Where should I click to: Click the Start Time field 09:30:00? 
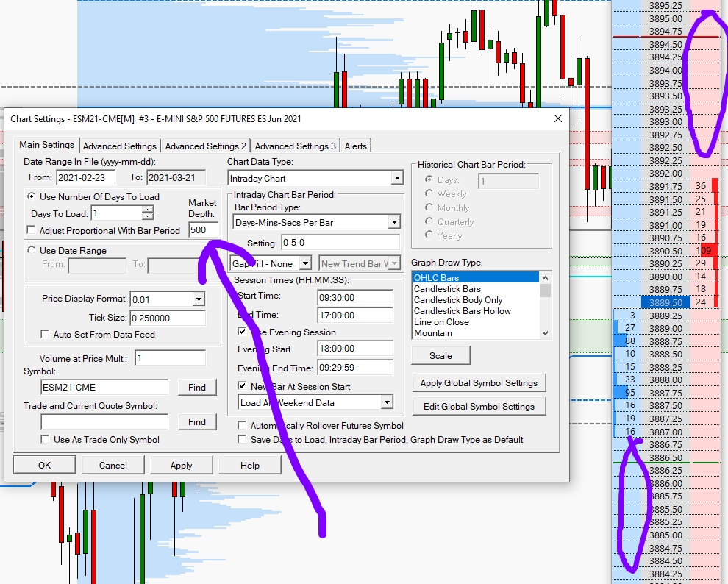point(355,298)
